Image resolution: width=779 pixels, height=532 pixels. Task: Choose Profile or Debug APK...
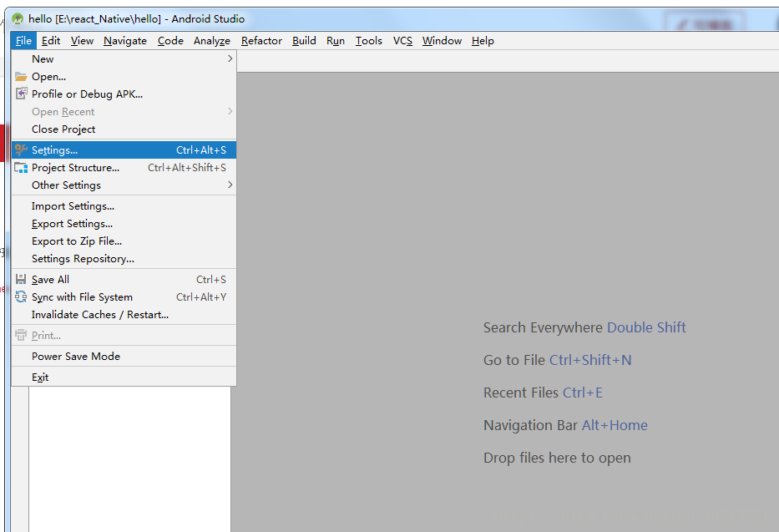coord(124,94)
